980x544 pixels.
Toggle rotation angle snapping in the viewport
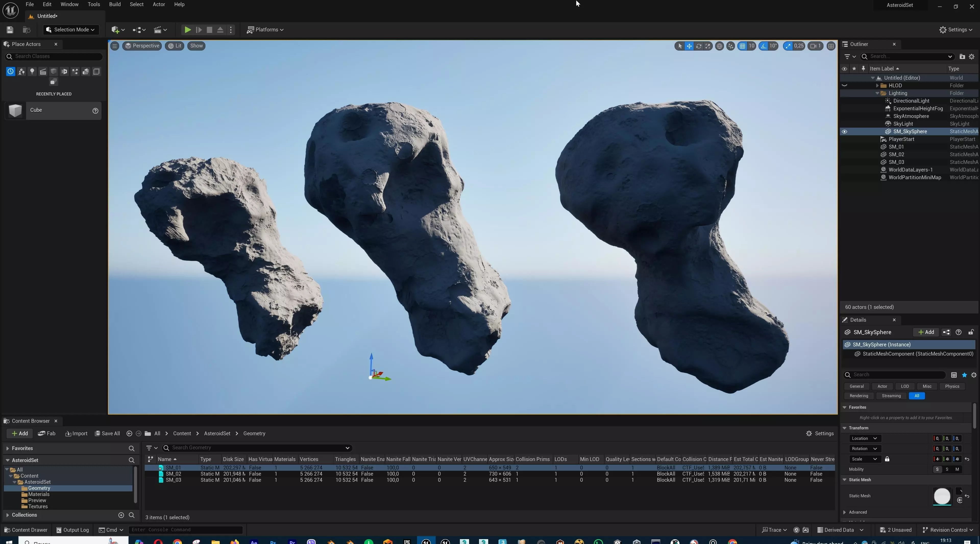[764, 46]
